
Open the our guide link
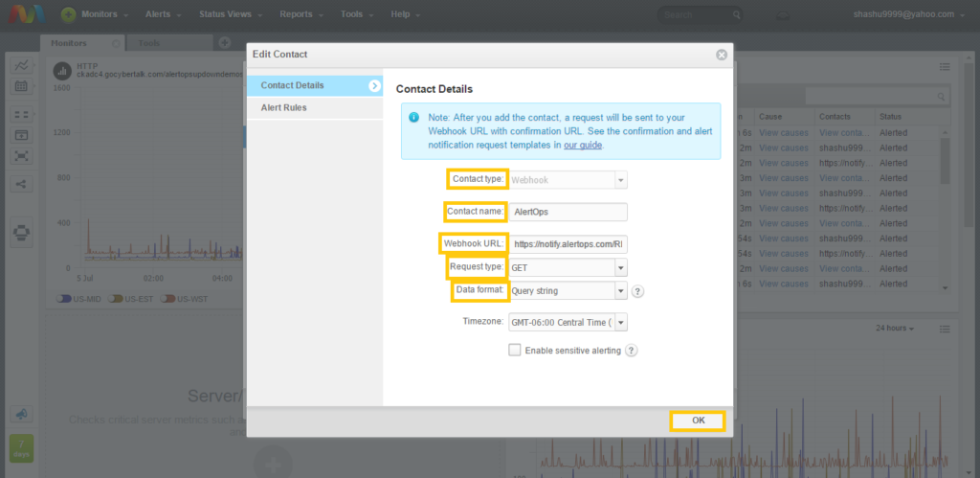[x=583, y=145]
